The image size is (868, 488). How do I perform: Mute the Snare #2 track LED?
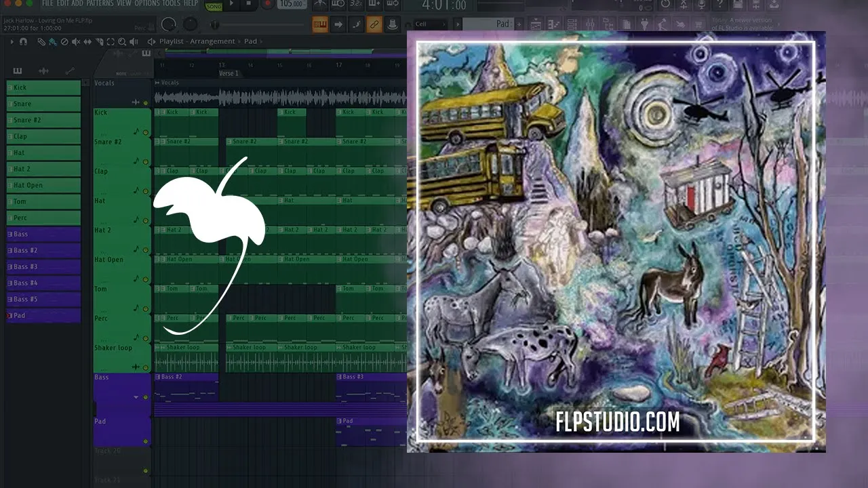[x=145, y=161]
